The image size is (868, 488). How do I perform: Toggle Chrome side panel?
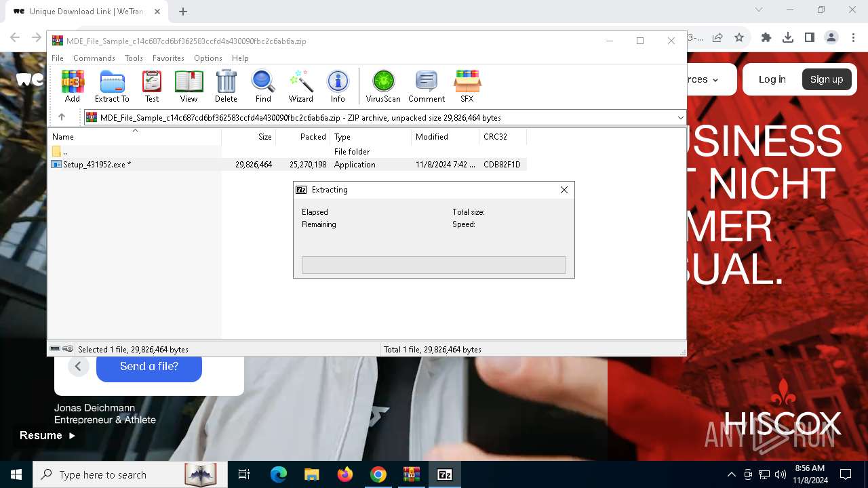click(810, 38)
